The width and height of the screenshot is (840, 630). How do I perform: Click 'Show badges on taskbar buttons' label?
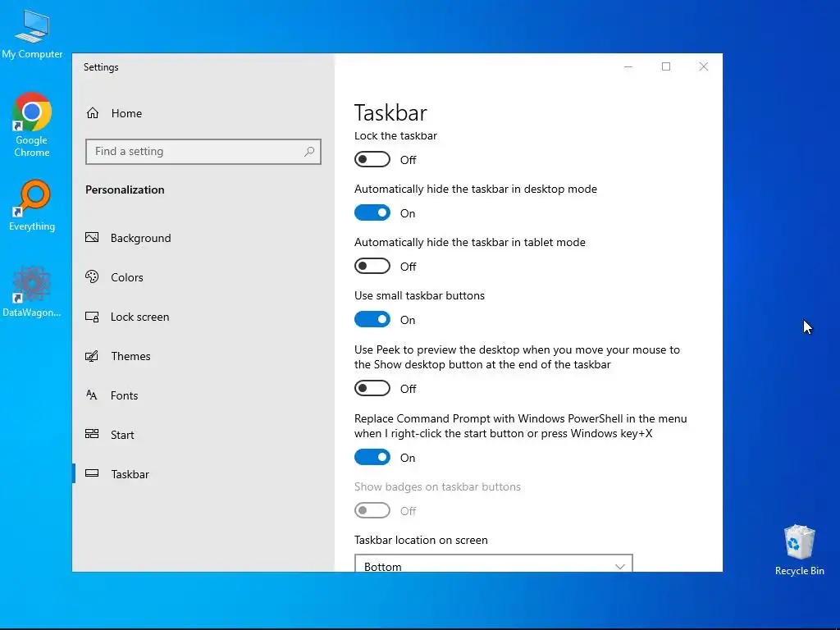click(x=437, y=487)
